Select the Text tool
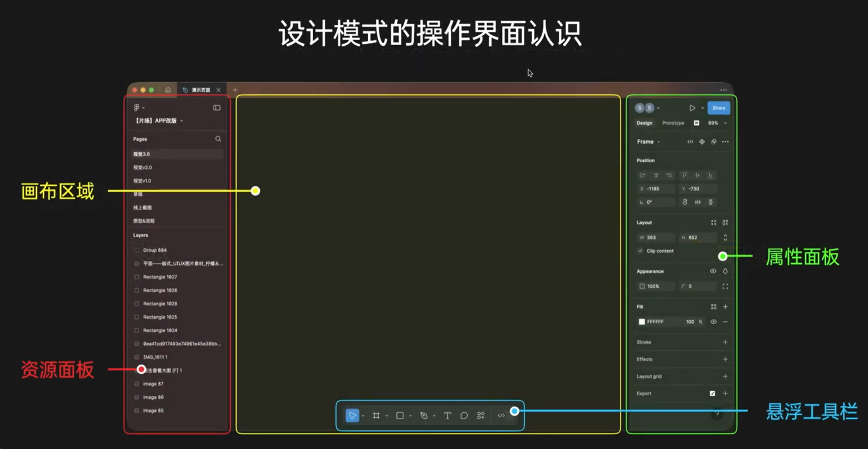The width and height of the screenshot is (868, 449). 447,416
